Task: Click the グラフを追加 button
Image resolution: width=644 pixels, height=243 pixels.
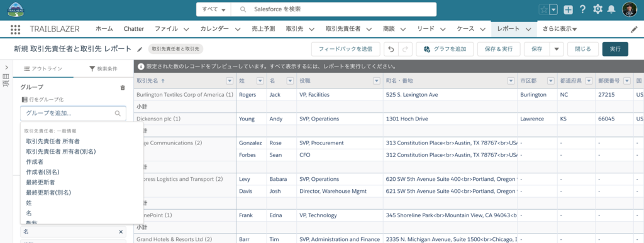Action: [445, 49]
